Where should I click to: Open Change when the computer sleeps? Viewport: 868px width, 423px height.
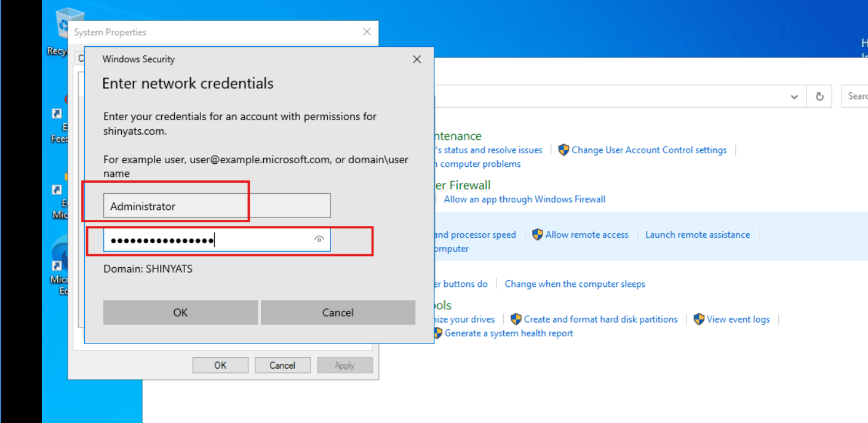click(575, 284)
